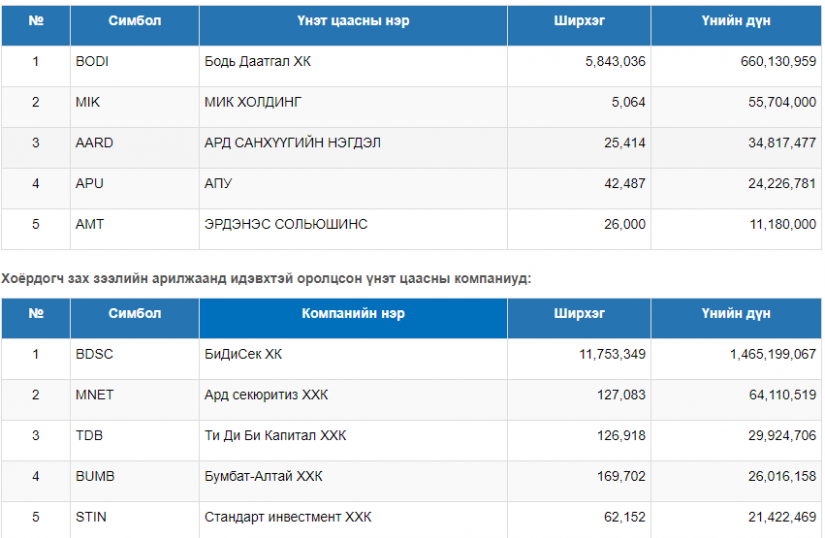Select the MIK symbol cell

(88, 102)
